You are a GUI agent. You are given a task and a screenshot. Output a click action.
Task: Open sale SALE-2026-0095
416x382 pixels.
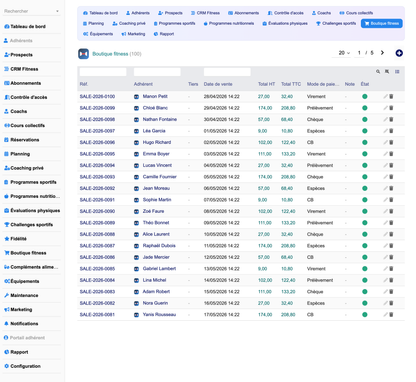pyautogui.click(x=97, y=154)
